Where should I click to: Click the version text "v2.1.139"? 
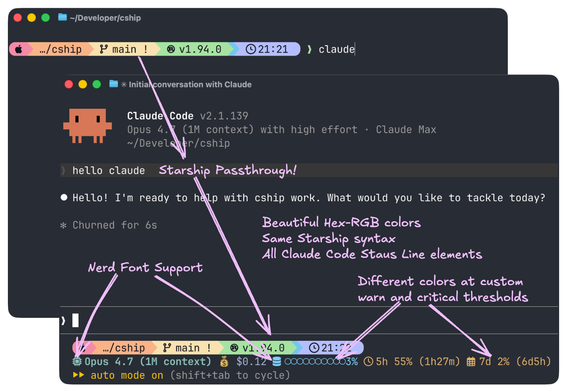224,116
